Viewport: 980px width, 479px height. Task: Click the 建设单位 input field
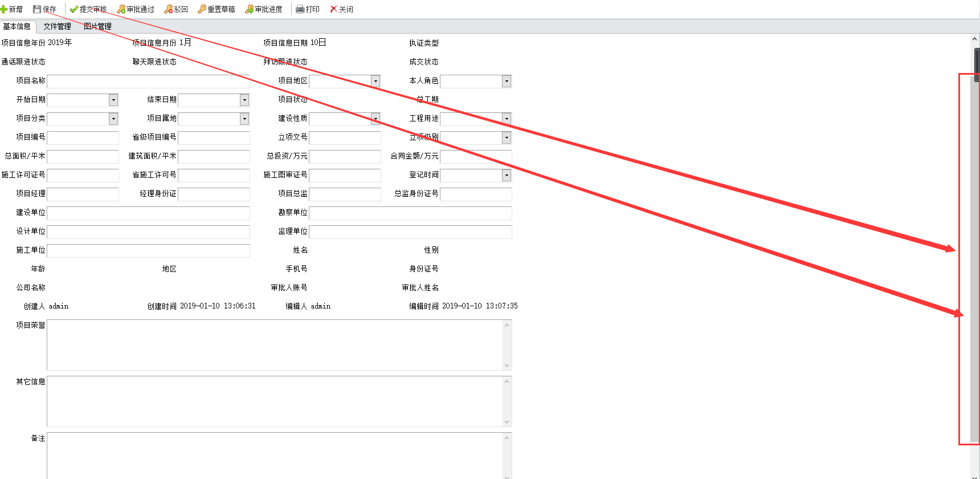coord(148,213)
